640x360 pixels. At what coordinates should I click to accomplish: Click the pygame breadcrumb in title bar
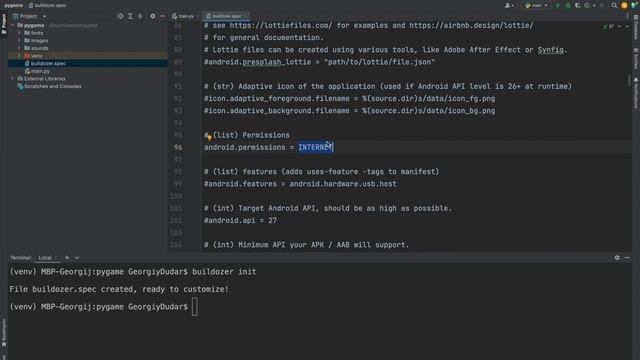coord(13,5)
